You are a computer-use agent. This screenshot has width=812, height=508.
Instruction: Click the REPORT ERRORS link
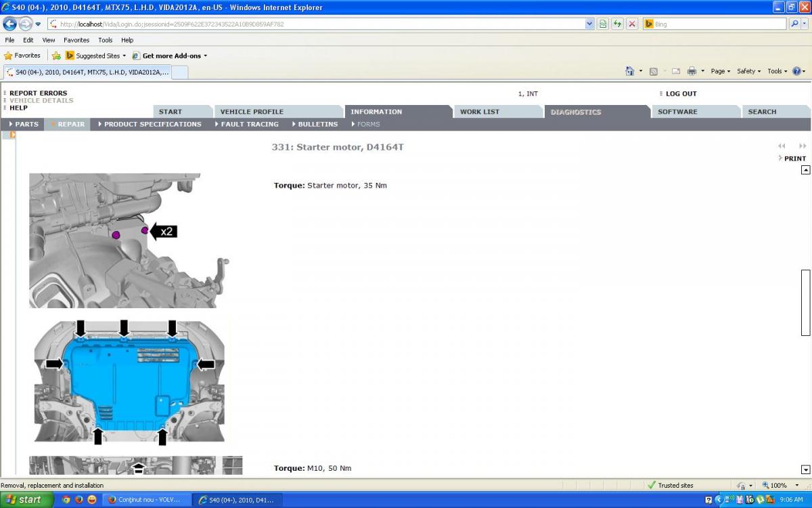[x=39, y=93]
